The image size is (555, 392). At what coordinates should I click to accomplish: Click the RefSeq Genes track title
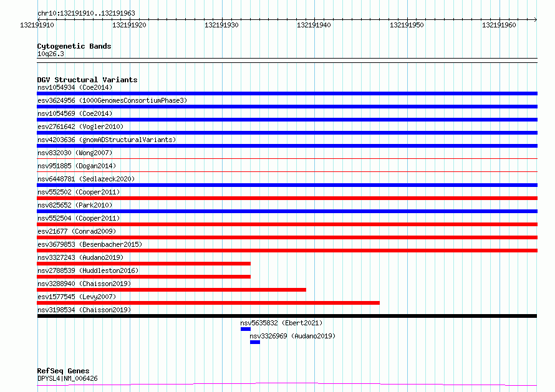(x=63, y=371)
